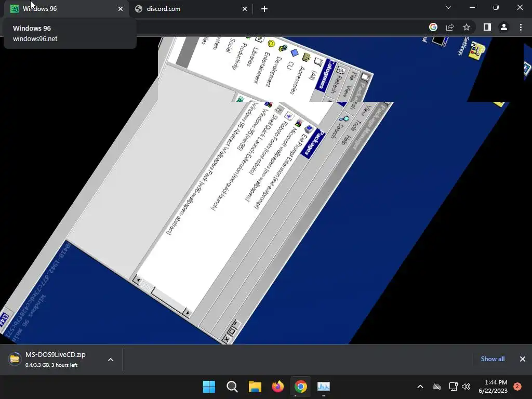Viewport: 532px width, 399px height.
Task: Open the clock and date panel
Action: click(493, 387)
